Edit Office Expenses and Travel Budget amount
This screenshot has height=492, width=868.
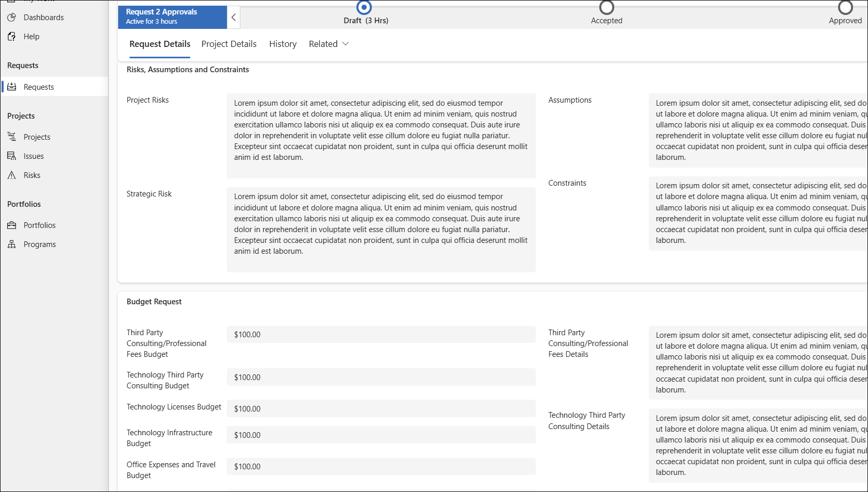click(381, 467)
